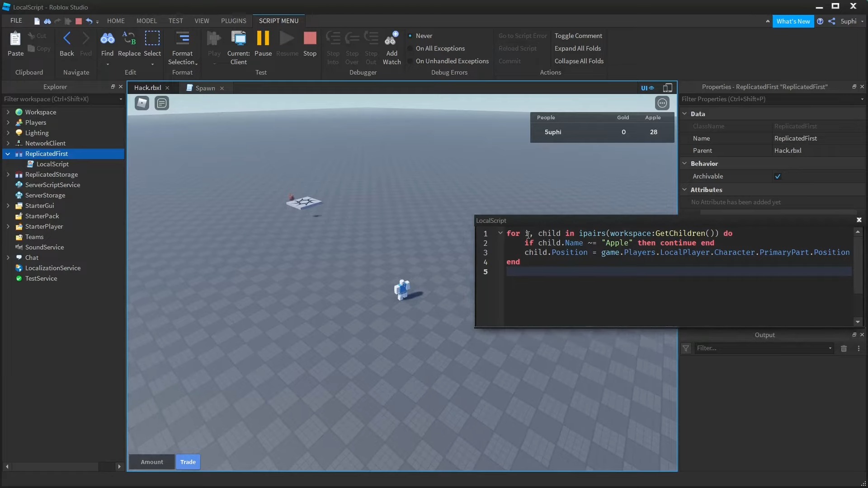Viewport: 868px width, 488px height.
Task: Expand the Lighting tree node
Action: (x=8, y=132)
